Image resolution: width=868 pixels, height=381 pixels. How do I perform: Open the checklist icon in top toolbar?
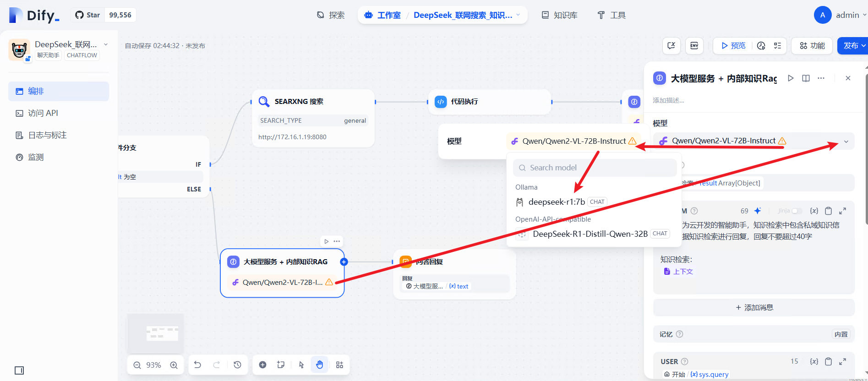tap(777, 46)
